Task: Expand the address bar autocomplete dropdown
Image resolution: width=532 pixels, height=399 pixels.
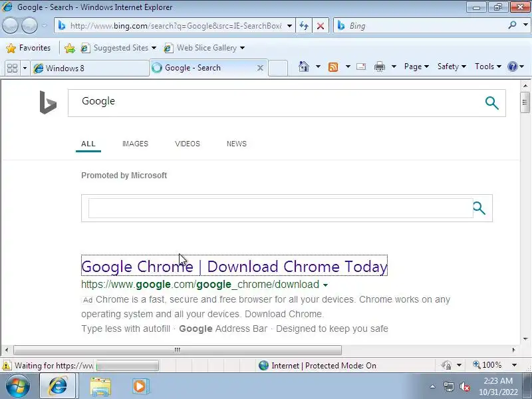Action: click(289, 26)
